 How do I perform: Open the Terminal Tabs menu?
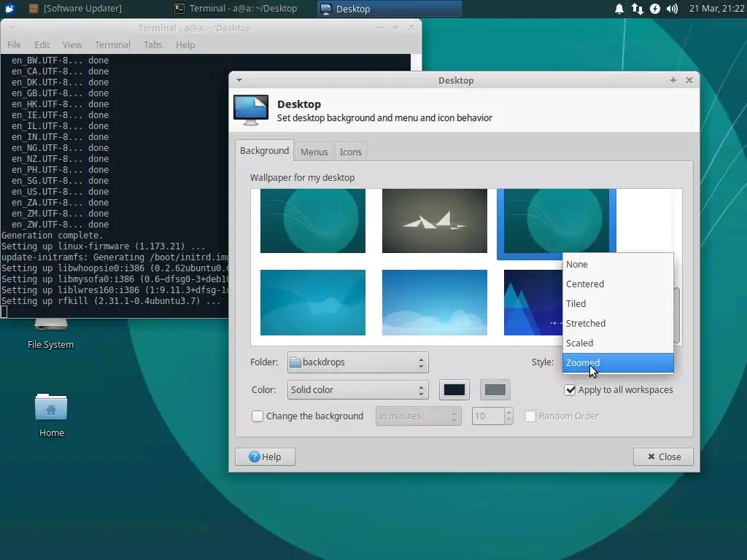pos(153,44)
